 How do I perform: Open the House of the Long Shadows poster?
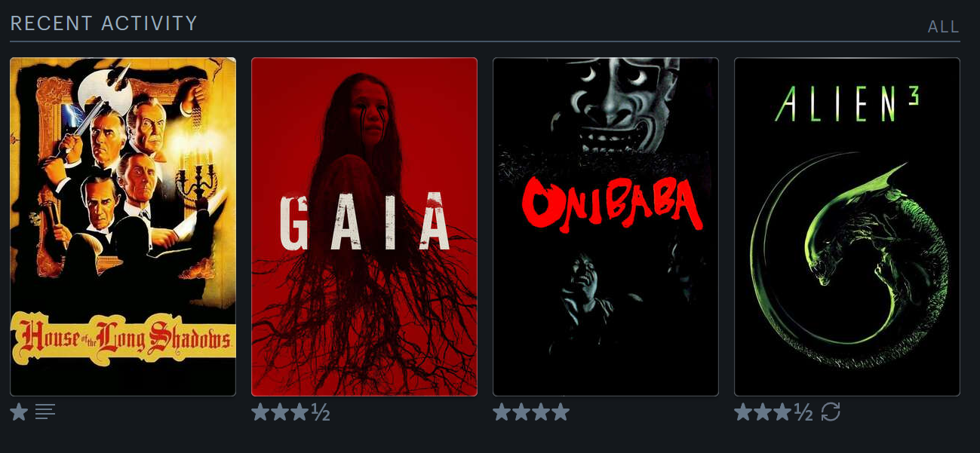pos(123,227)
